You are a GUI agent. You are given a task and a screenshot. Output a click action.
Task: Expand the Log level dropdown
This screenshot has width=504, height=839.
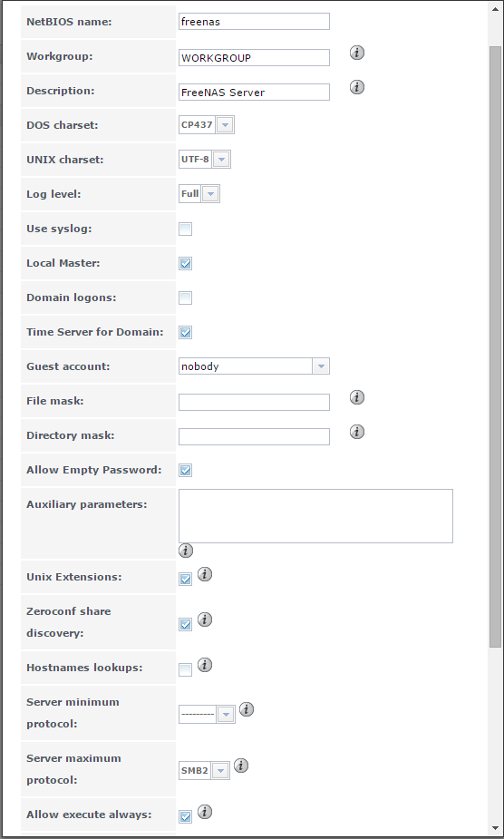199,194
